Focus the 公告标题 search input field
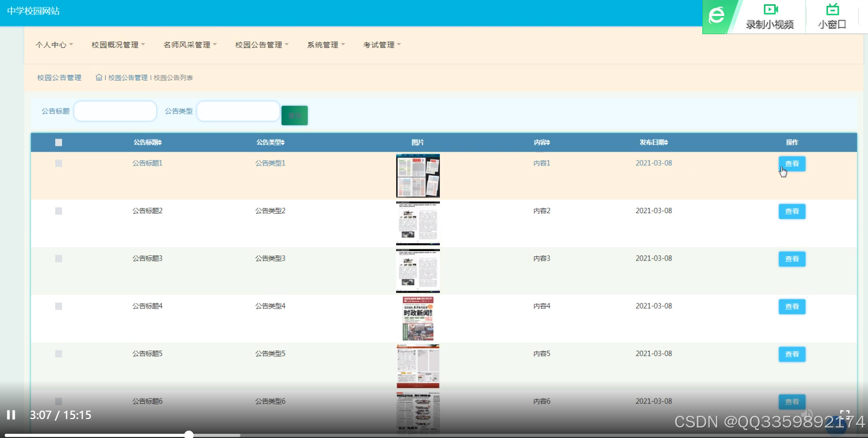 (115, 111)
